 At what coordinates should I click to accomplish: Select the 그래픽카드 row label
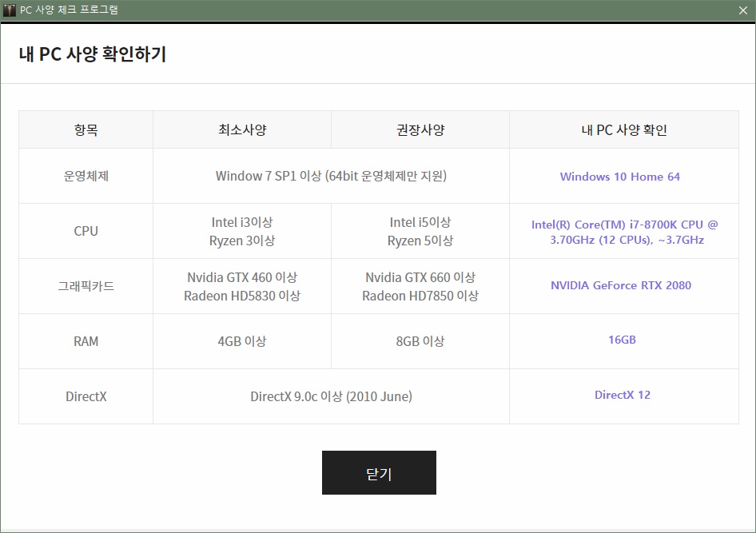pos(86,286)
